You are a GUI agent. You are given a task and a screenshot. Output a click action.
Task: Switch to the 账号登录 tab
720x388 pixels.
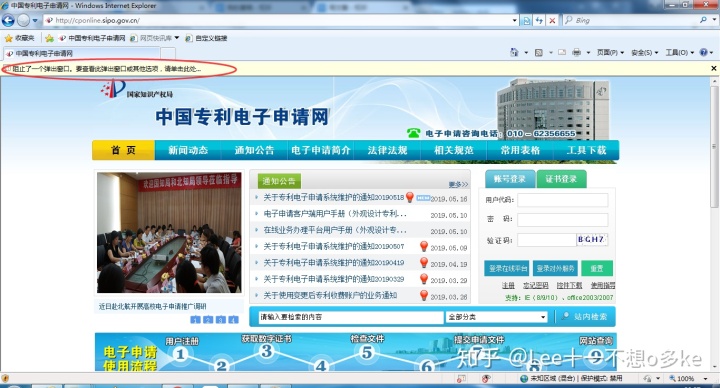click(x=510, y=179)
